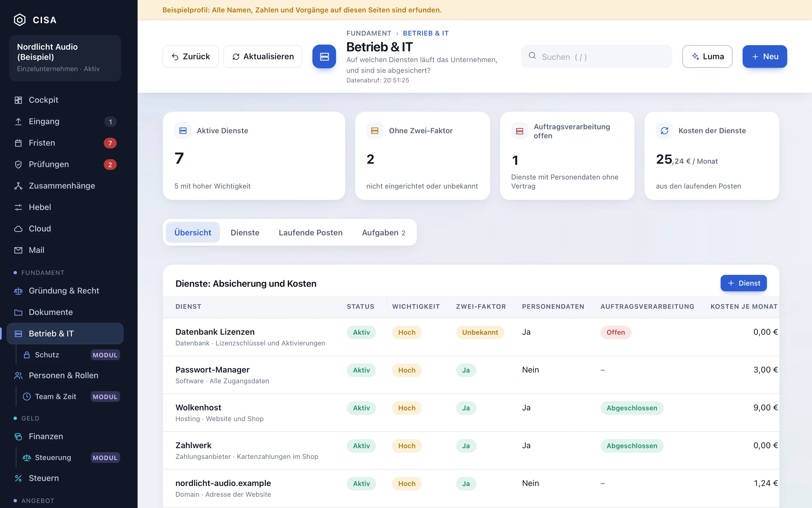Click the Schutz lock icon
This screenshot has width=812, height=508.
(27, 355)
